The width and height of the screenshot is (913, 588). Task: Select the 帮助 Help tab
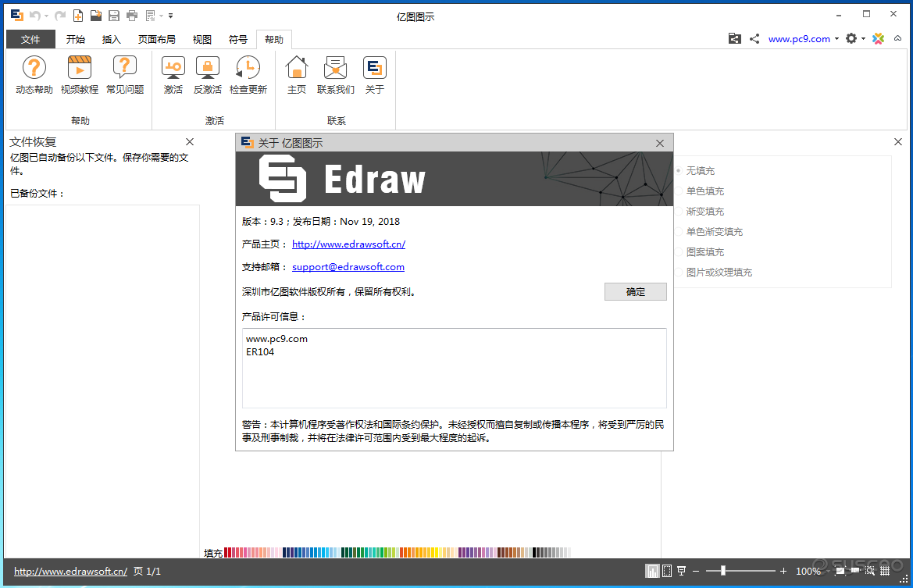tap(273, 39)
